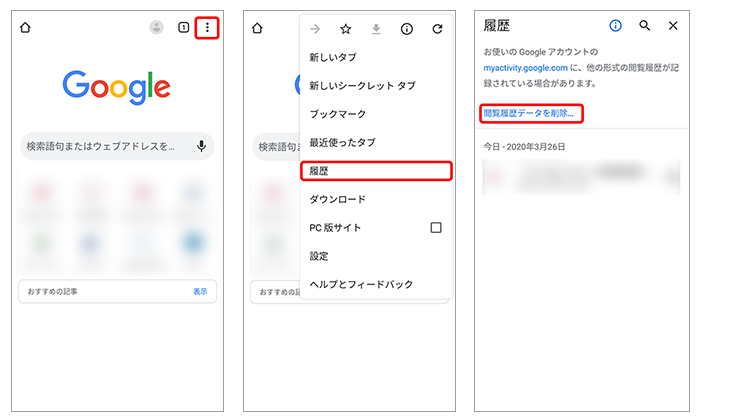730x420 pixels.
Task: Open page info icon in the menu
Action: [406, 29]
